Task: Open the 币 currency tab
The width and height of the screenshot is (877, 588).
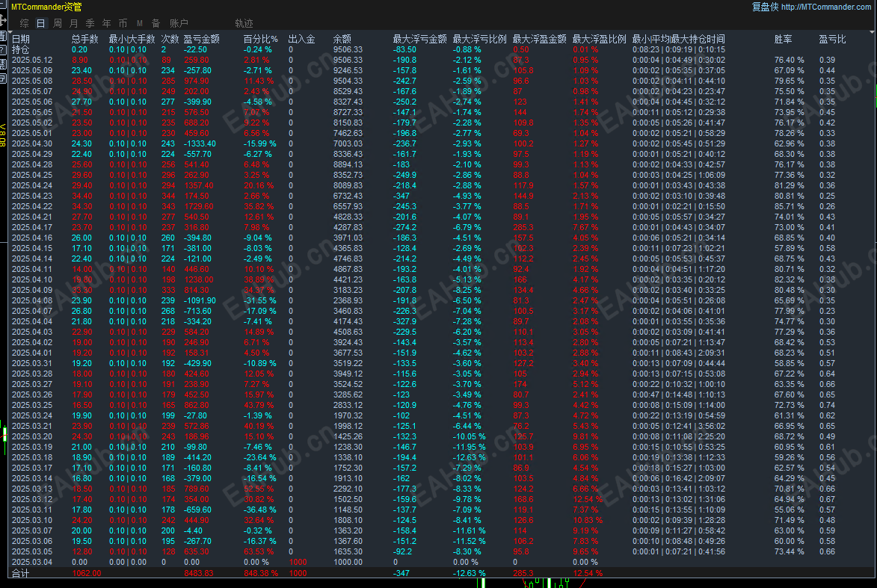Action: 123,23
